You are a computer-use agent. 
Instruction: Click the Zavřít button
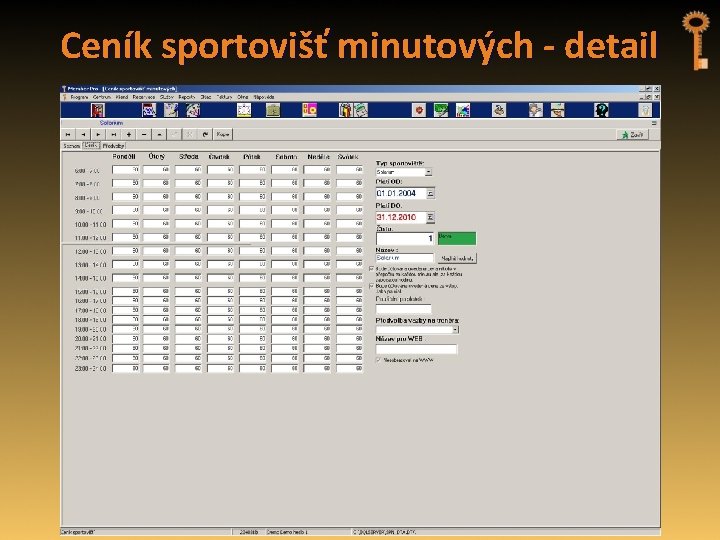tap(632, 135)
